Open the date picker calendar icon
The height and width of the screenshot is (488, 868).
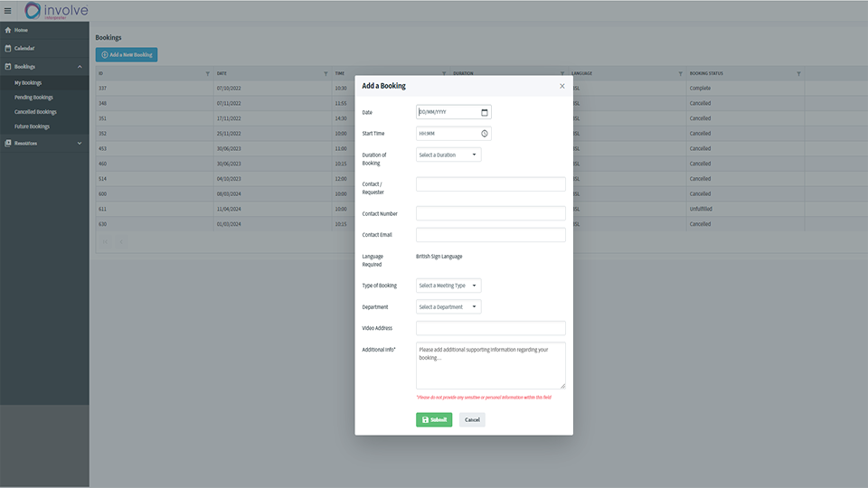click(x=485, y=112)
